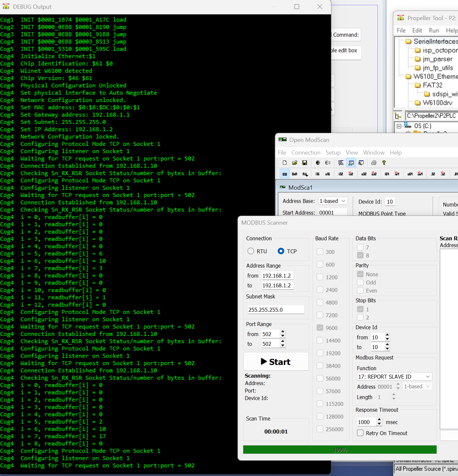Select the RTU connection radio button
This screenshot has height=476, width=458.
[x=251, y=251]
